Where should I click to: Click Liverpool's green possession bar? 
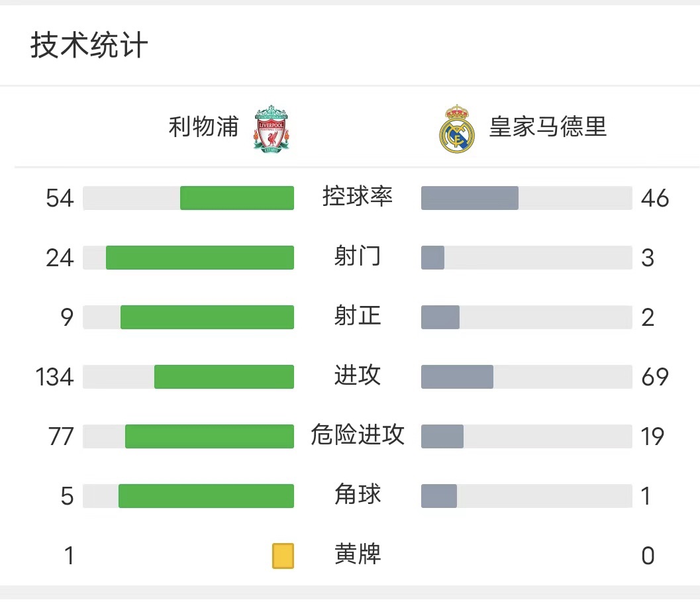click(237, 198)
